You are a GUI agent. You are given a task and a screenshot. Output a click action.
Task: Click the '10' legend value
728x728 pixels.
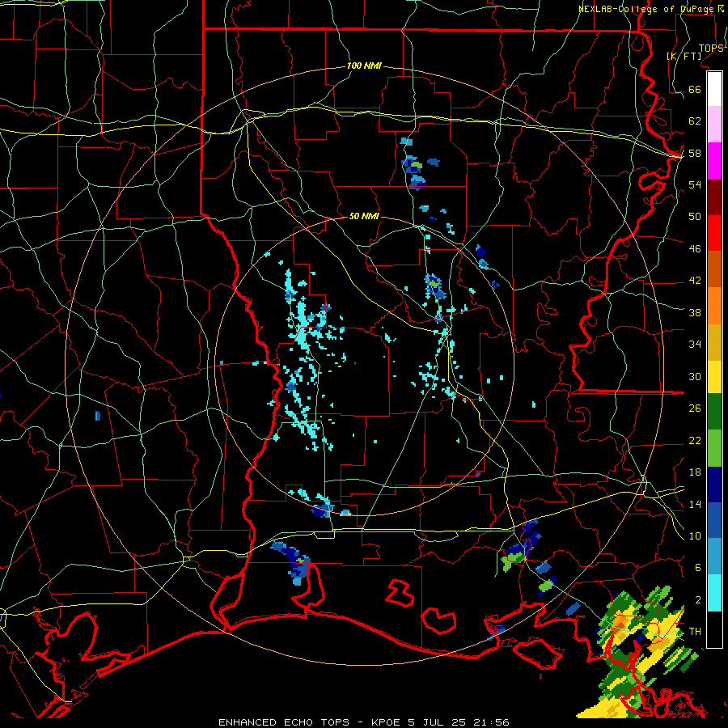[x=695, y=536]
